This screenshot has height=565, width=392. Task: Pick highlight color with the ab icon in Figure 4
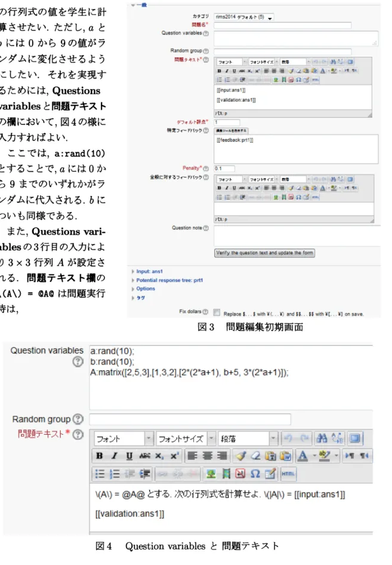click(325, 456)
